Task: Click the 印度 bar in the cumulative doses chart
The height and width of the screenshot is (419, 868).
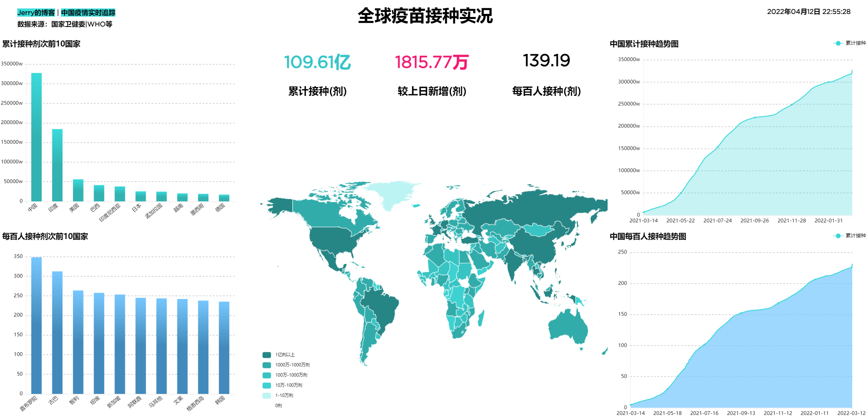Action: pyautogui.click(x=57, y=165)
